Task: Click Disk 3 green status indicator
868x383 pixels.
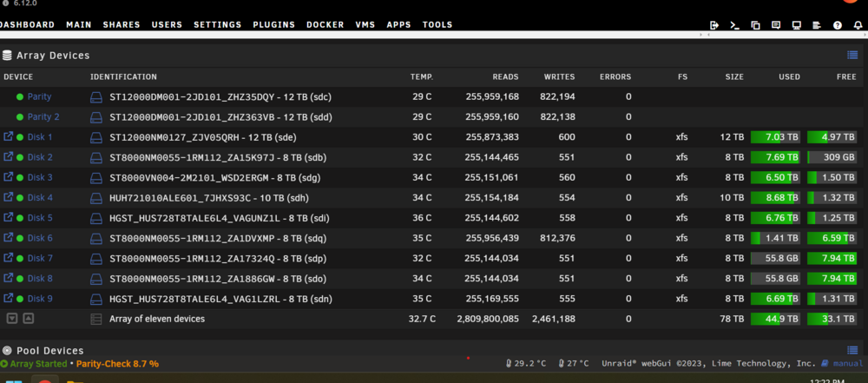Action: click(x=20, y=178)
